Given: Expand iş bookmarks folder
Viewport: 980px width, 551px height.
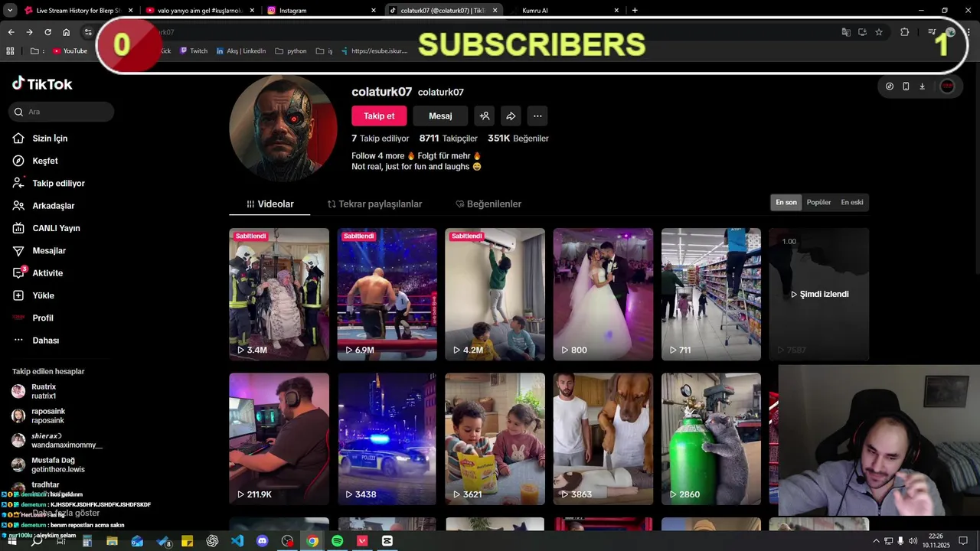Looking at the screenshot, I should click(324, 51).
